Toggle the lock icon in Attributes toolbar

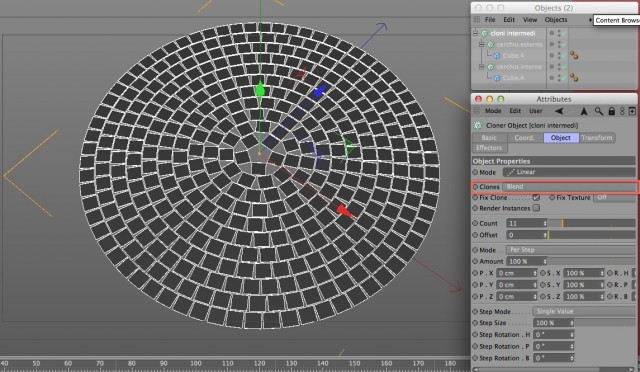click(x=611, y=111)
